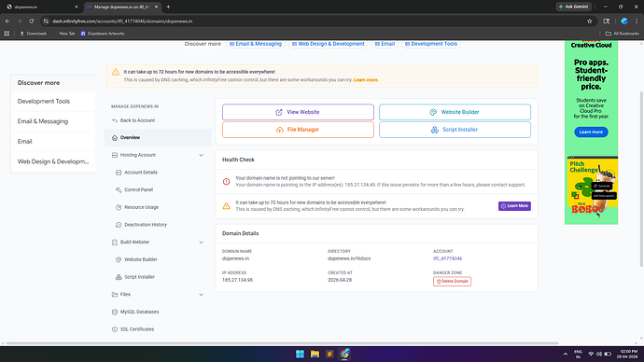Click the Hosting Account server icon
Viewport: 644px width, 362px height.
pos(115,155)
